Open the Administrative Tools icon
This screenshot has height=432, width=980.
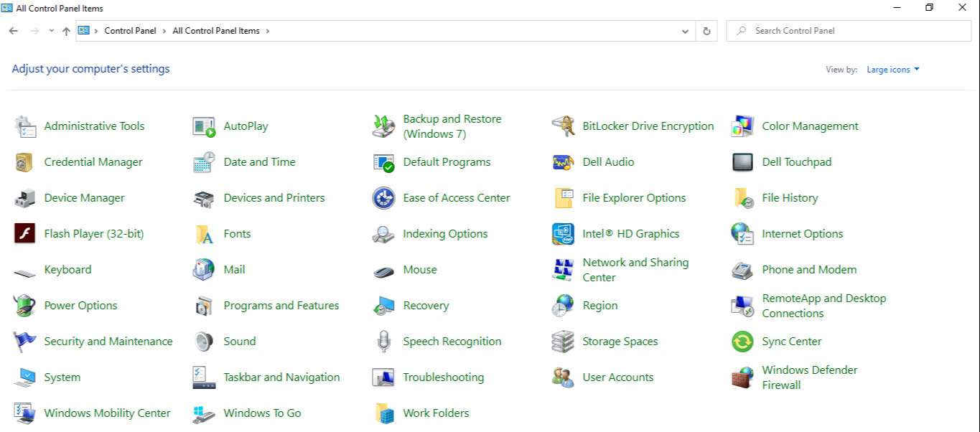click(x=25, y=126)
